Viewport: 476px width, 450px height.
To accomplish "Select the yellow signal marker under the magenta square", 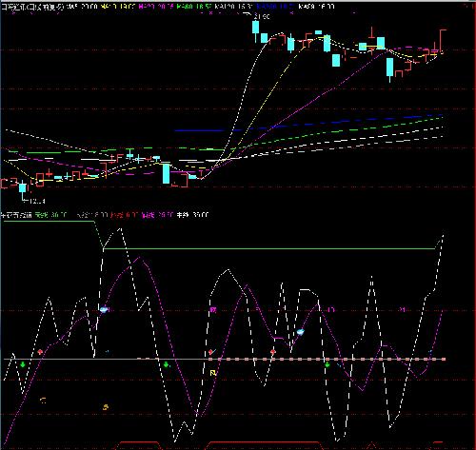I will [x=213, y=373].
